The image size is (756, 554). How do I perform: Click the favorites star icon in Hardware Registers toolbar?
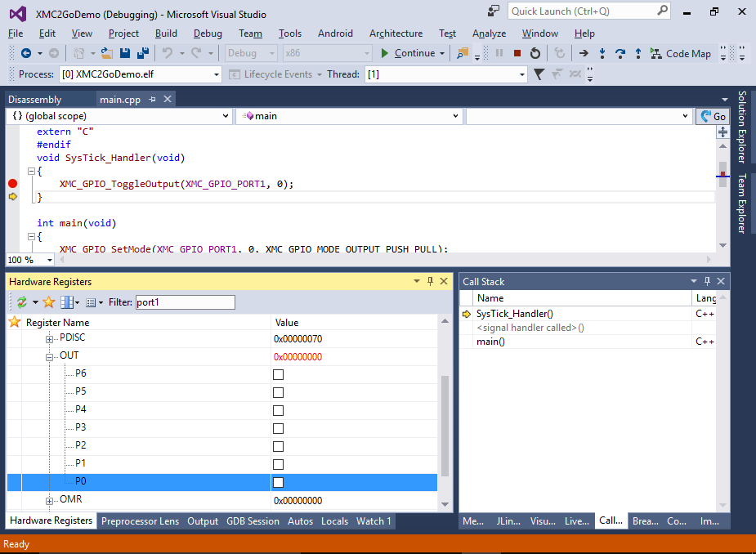coord(49,302)
